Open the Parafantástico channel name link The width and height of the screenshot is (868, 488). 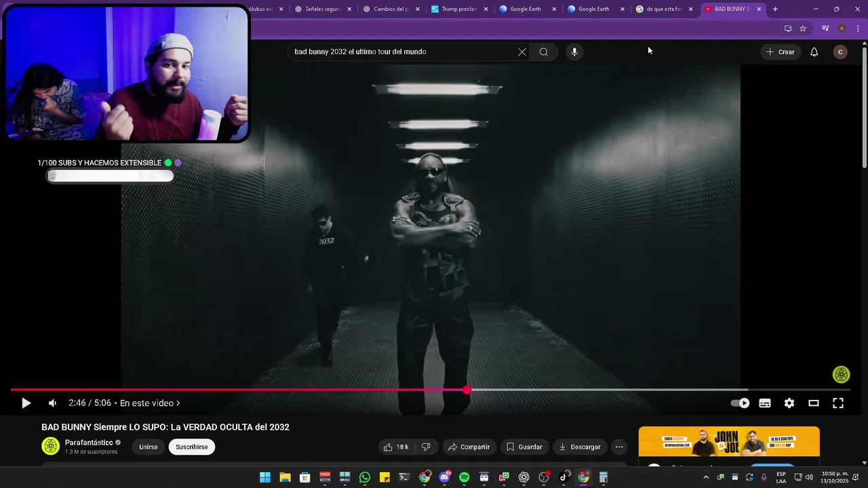[x=89, y=443]
